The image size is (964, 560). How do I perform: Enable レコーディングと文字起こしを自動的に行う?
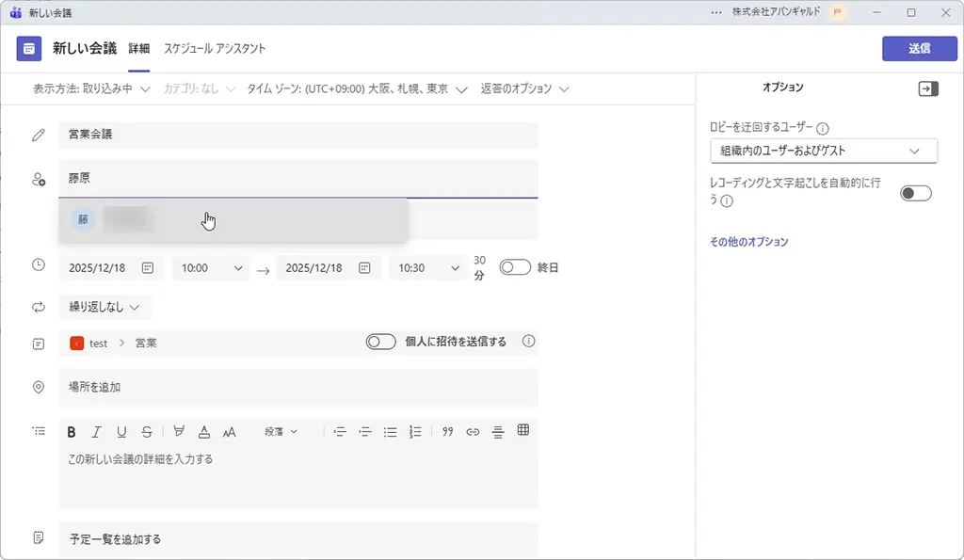[x=914, y=192]
